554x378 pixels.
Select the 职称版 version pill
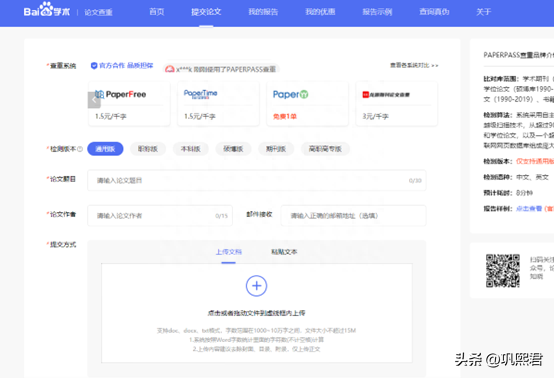(148, 149)
